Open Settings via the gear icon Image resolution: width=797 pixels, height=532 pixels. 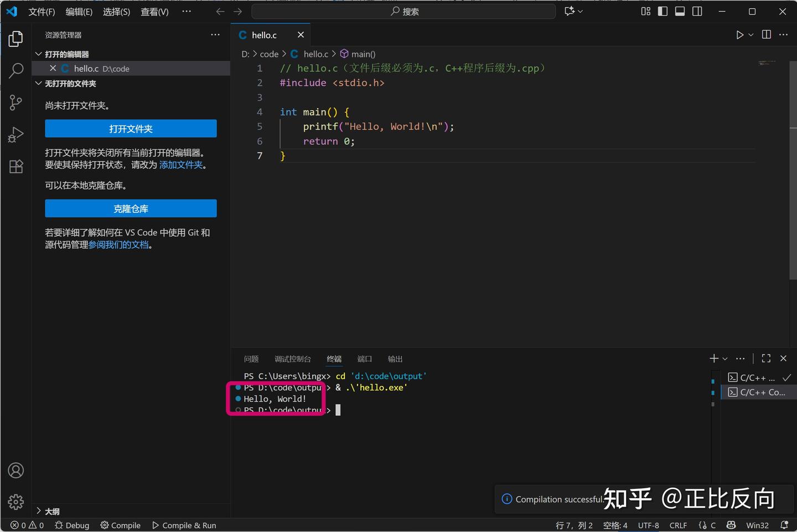[x=15, y=502]
